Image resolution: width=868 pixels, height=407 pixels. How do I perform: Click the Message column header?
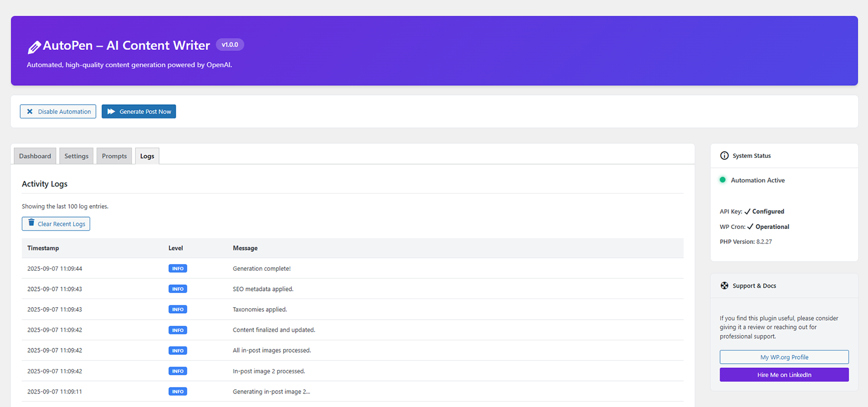click(x=245, y=248)
